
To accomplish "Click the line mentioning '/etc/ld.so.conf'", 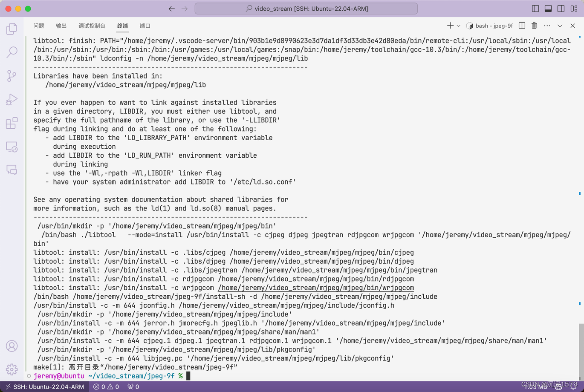I will [171, 182].
